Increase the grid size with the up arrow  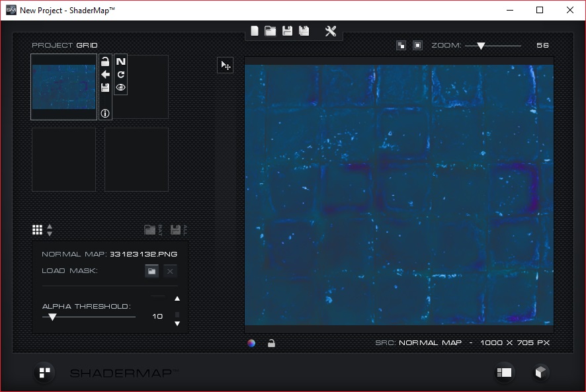(x=50, y=227)
